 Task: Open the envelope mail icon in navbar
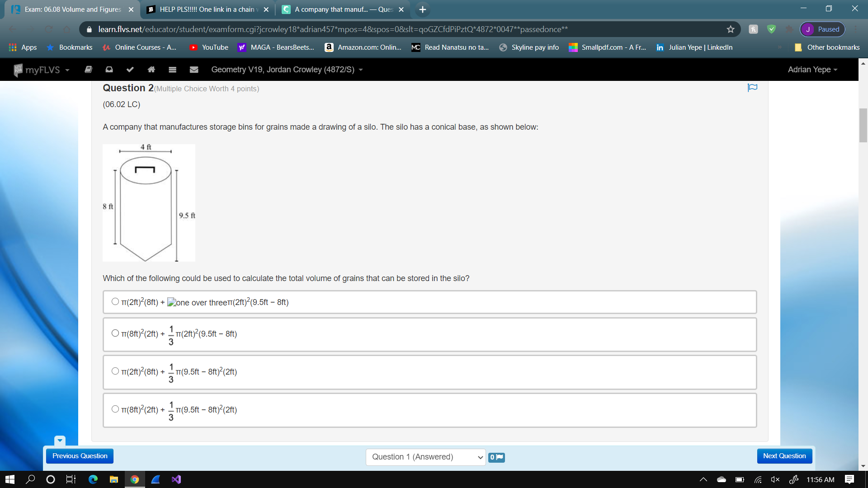194,70
